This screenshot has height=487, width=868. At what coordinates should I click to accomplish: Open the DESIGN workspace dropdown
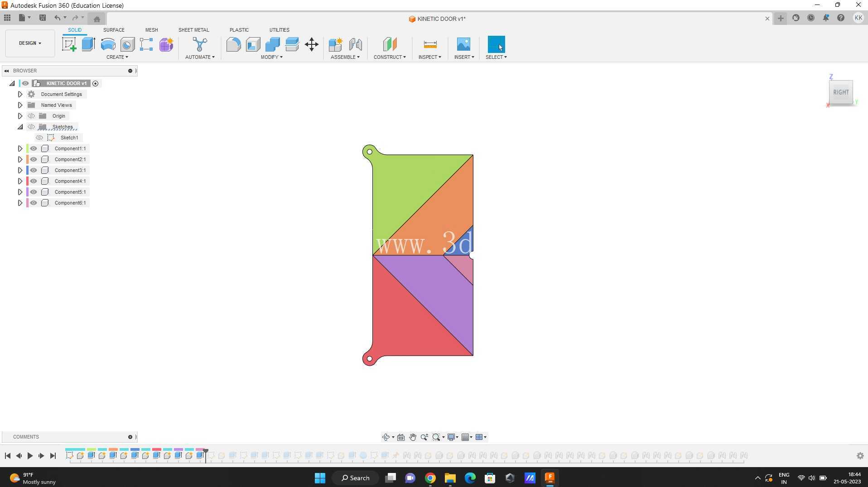tap(30, 43)
